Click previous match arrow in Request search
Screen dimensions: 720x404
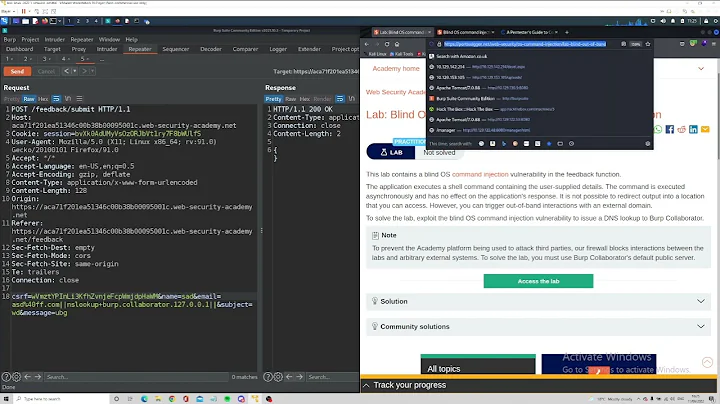28,377
